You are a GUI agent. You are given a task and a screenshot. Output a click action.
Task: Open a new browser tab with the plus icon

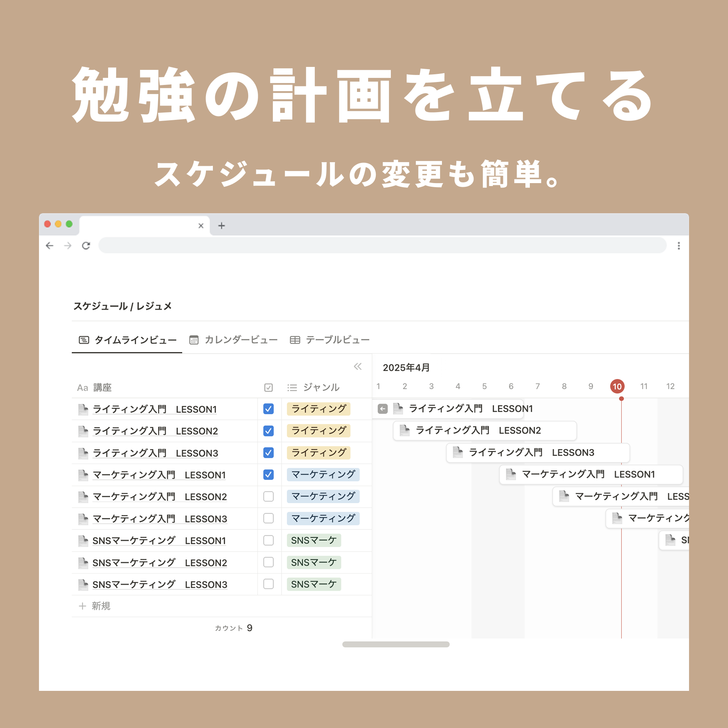tap(222, 226)
